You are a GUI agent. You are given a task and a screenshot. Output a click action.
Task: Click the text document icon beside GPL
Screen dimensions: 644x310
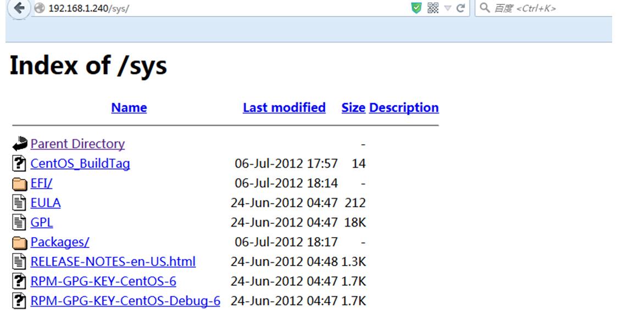(19, 223)
